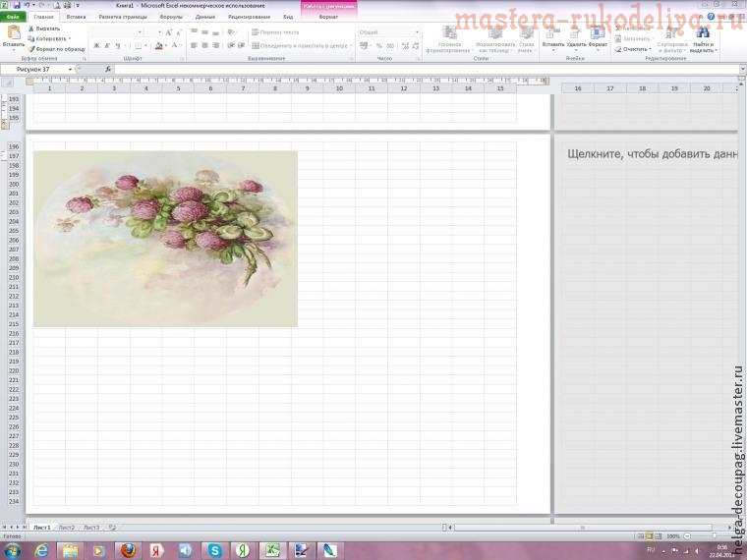Toggle bold (Ж) formatting
The width and height of the screenshot is (747, 560).
tap(96, 46)
